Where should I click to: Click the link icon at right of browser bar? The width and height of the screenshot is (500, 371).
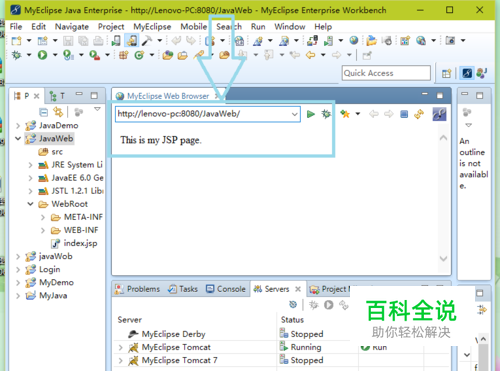(439, 114)
